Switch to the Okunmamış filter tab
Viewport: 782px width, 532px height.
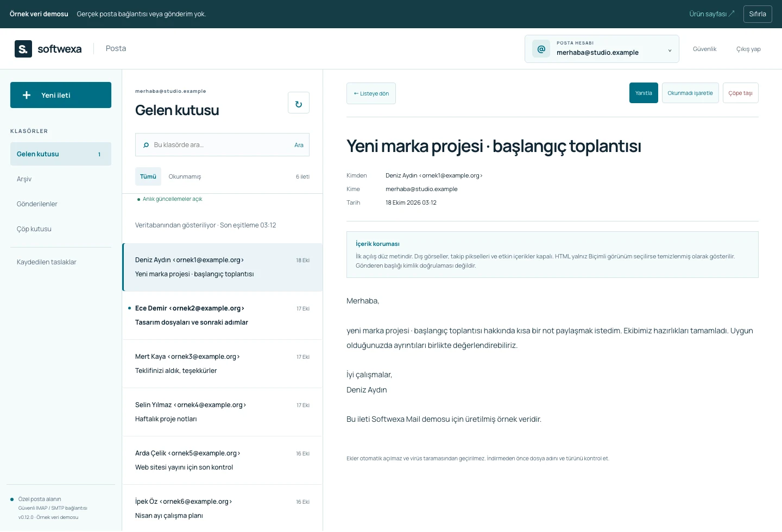(x=185, y=176)
